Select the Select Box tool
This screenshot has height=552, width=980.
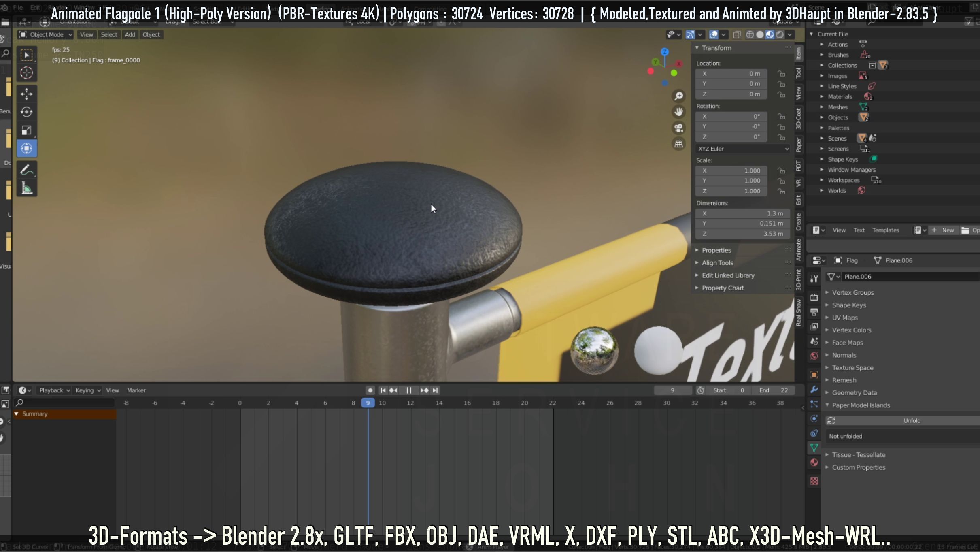point(27,55)
